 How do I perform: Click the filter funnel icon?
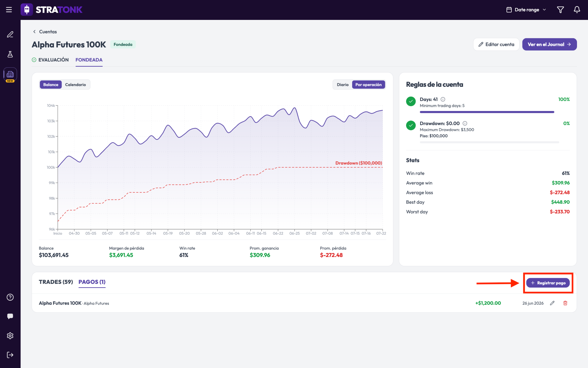pyautogui.click(x=560, y=10)
